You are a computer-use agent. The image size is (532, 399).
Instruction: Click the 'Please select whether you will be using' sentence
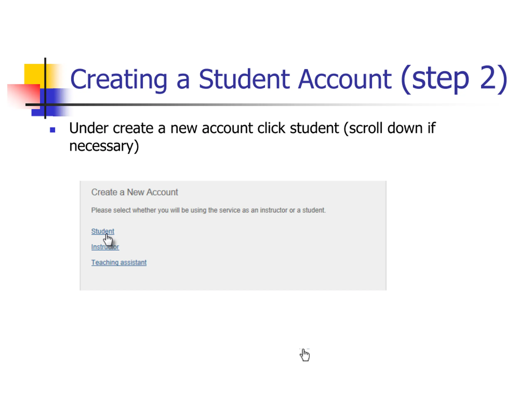(208, 210)
